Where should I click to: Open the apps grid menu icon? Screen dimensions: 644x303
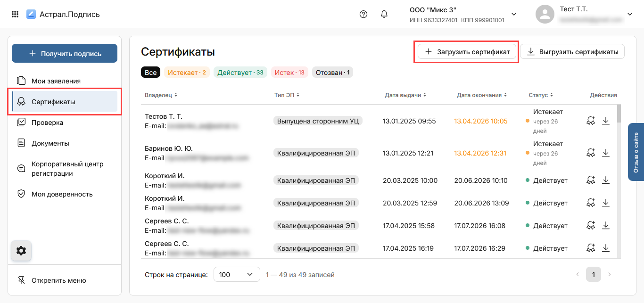[x=15, y=14]
